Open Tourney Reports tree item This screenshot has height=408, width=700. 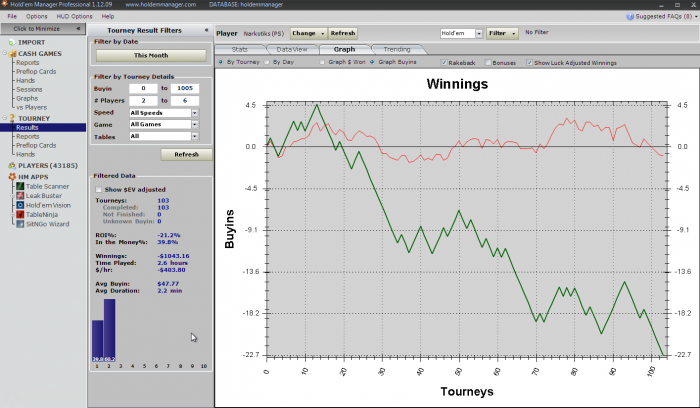tap(28, 137)
